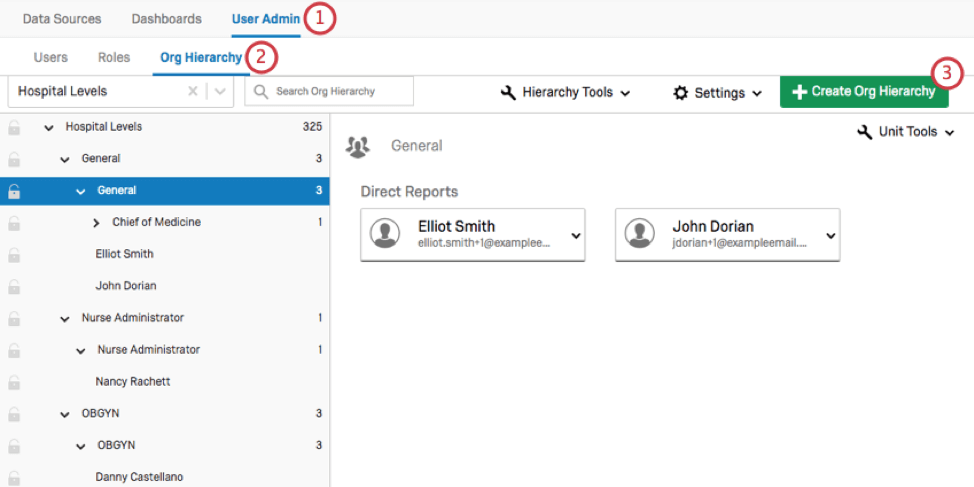Viewport: 974px width, 487px height.
Task: Collapse the selected General sub-unit chevron
Action: (x=81, y=191)
